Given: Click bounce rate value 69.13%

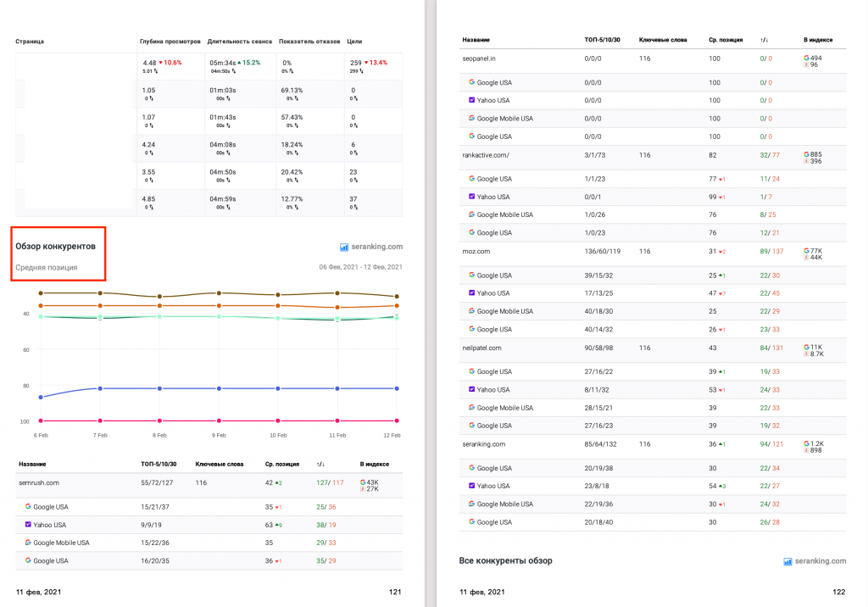Looking at the screenshot, I should pos(292,90).
